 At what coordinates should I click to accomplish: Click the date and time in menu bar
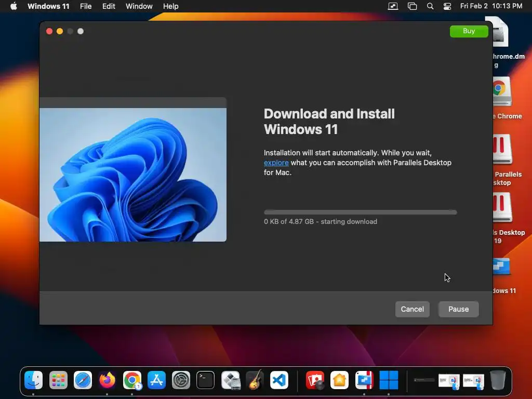(x=491, y=6)
